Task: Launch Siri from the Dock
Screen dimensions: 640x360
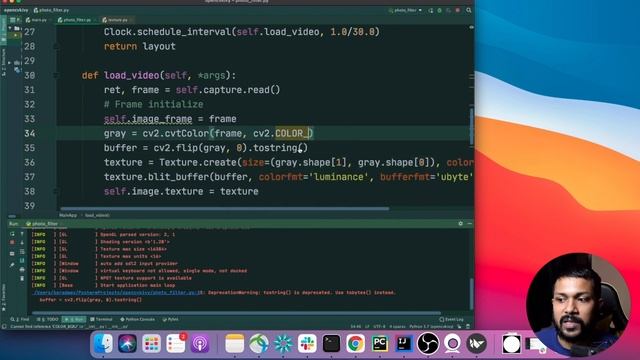Action: 127,344
